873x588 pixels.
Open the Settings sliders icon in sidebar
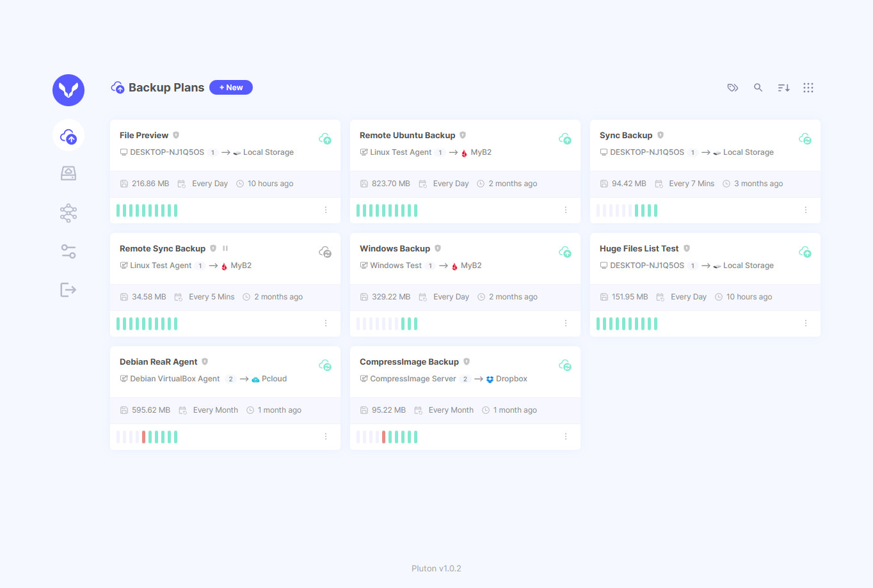[68, 251]
